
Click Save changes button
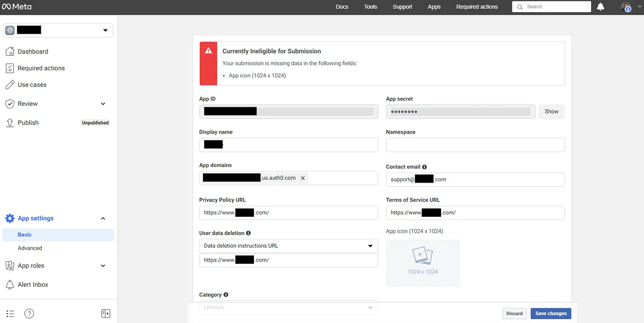coord(551,313)
